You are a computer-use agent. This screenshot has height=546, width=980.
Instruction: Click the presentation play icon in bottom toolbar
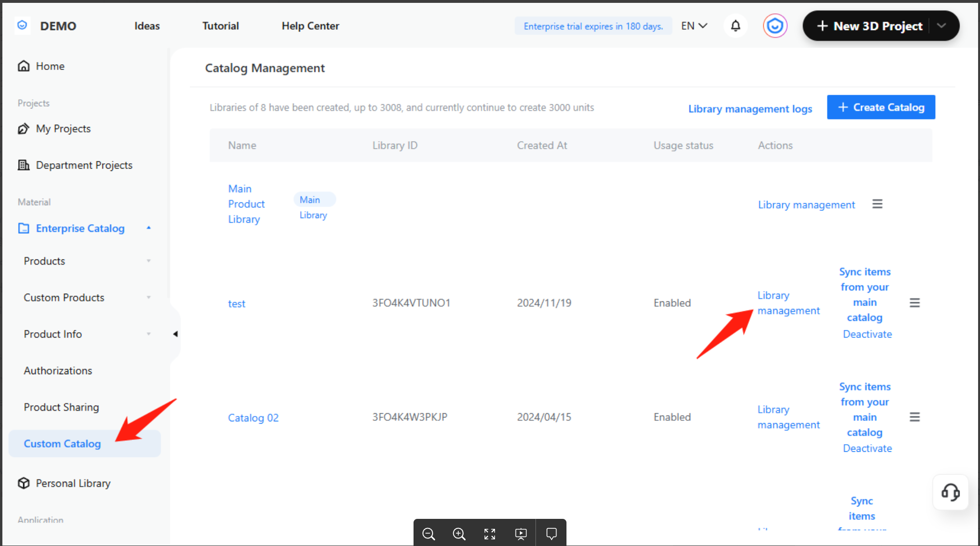[521, 534]
